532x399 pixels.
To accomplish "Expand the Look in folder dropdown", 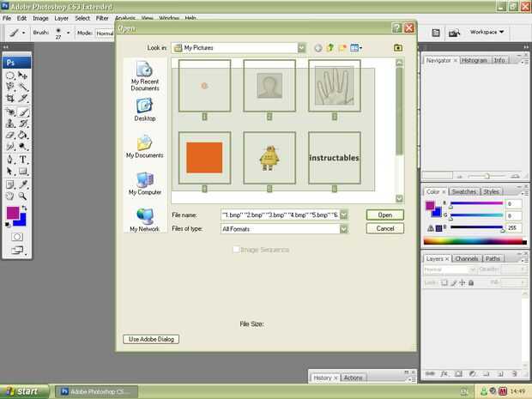I will tap(301, 48).
